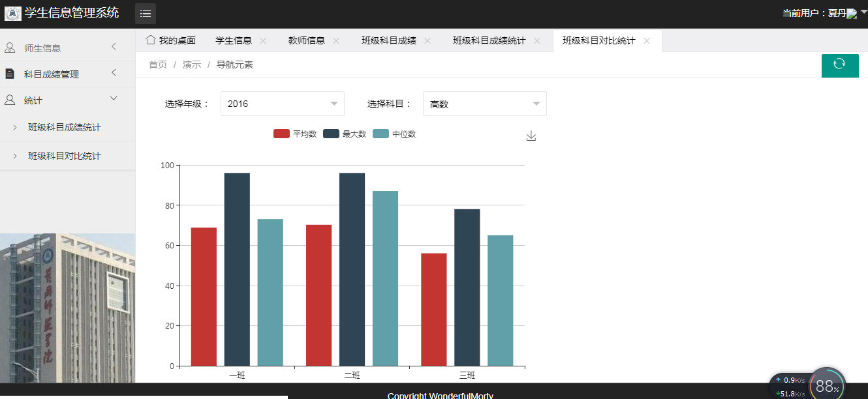Click 一班 dark 最大数 bar

coord(237,269)
